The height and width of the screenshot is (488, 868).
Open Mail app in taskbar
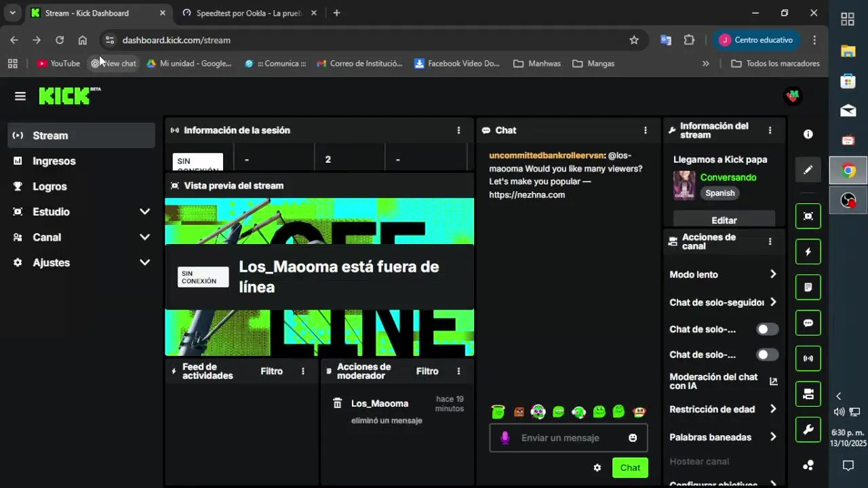tap(848, 110)
